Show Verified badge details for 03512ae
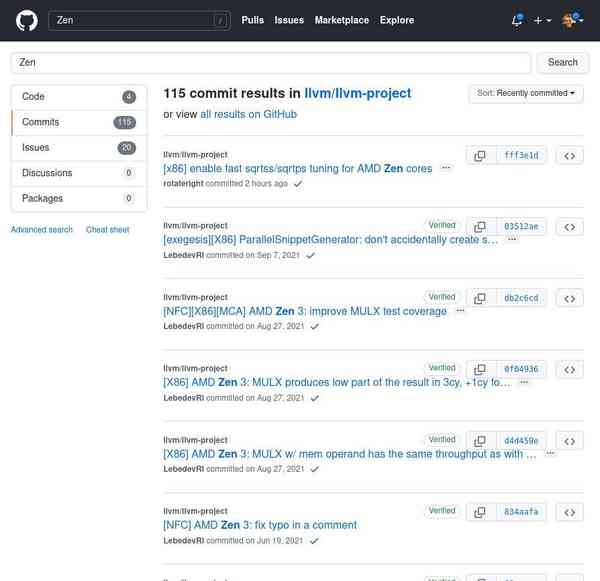This screenshot has height=581, width=600. 442,225
